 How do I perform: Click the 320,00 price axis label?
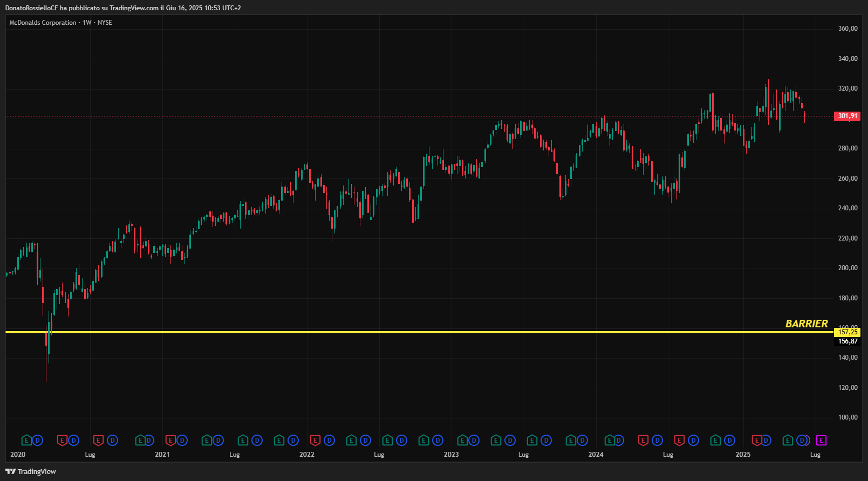click(x=848, y=88)
